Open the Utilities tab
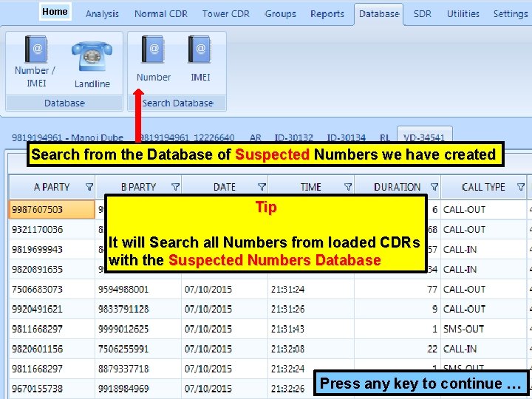This screenshot has height=399, width=532. point(463,14)
